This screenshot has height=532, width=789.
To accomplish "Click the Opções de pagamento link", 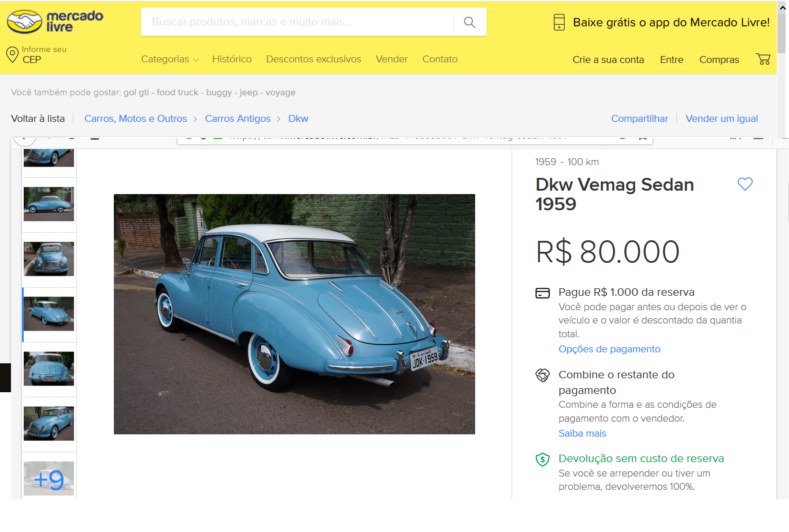I will point(609,349).
